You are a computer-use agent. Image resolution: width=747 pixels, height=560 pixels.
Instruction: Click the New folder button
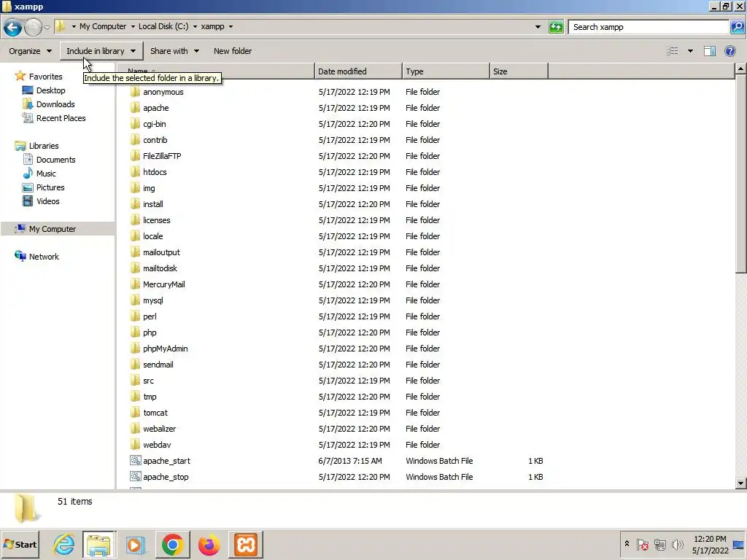233,51
